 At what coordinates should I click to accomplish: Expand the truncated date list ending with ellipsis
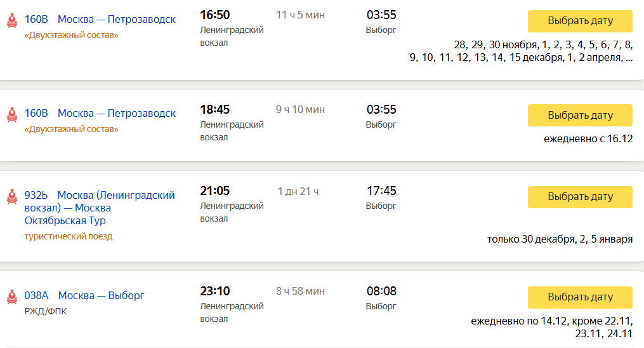(x=629, y=58)
